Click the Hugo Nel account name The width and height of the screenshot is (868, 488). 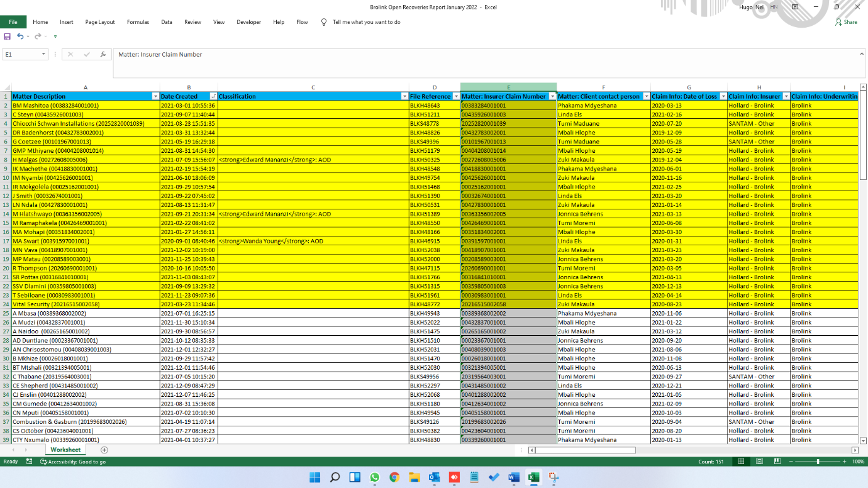750,7
